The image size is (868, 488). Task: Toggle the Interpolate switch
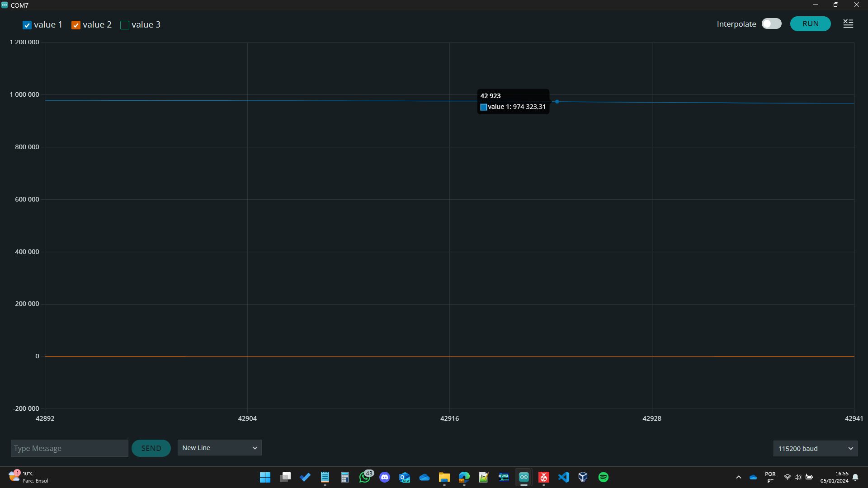(771, 23)
